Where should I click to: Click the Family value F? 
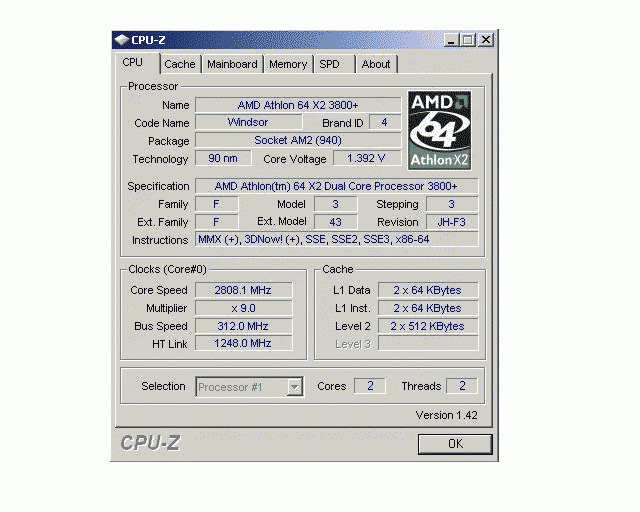click(216, 204)
